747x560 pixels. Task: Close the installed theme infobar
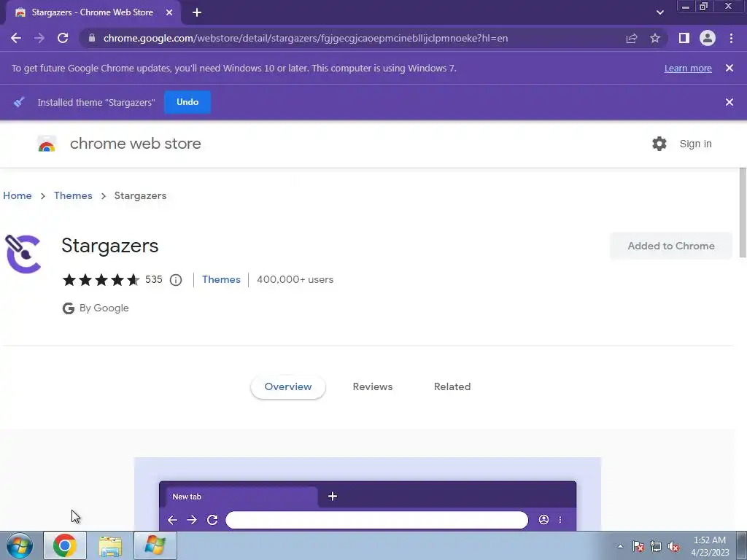click(x=729, y=102)
